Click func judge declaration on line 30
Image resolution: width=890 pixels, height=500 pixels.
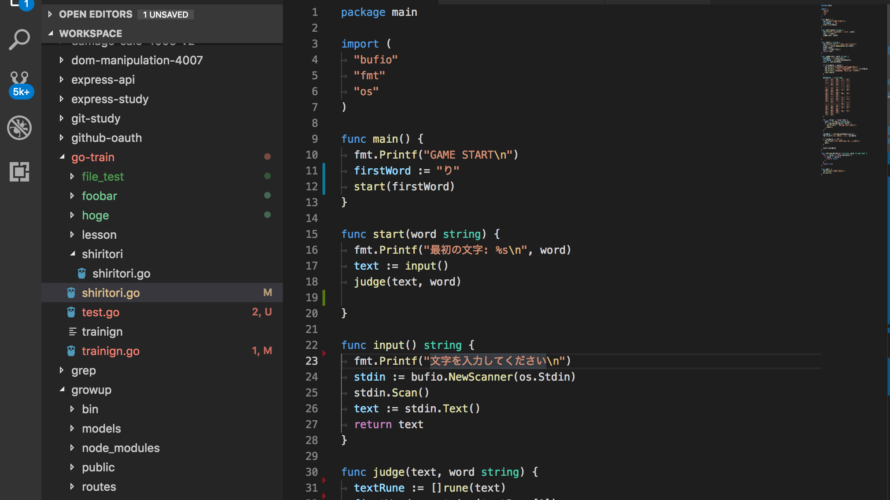point(439,472)
